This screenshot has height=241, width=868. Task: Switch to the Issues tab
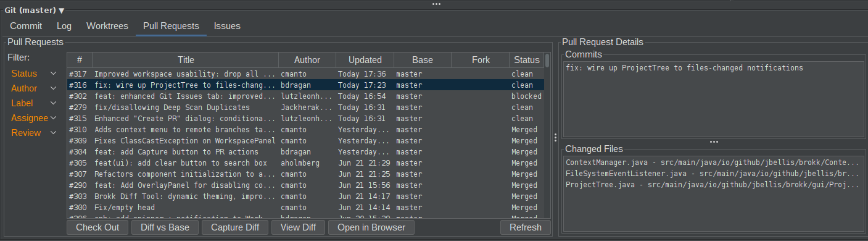(x=227, y=26)
